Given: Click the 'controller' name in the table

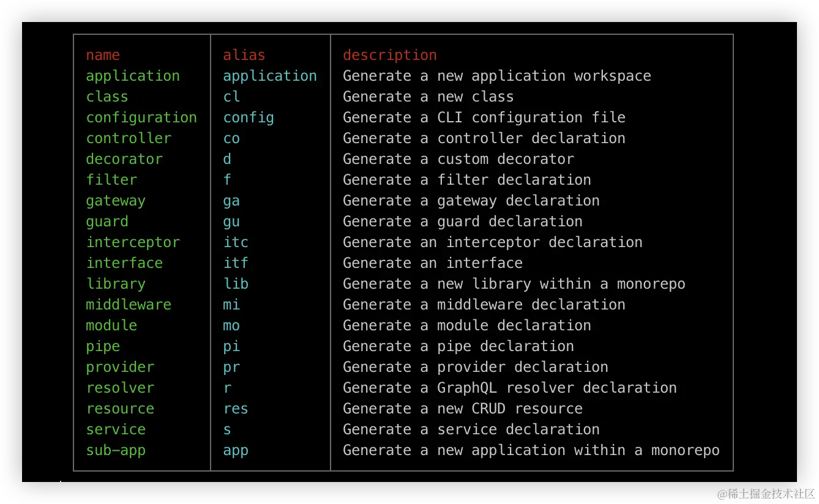Looking at the screenshot, I should tap(129, 138).
